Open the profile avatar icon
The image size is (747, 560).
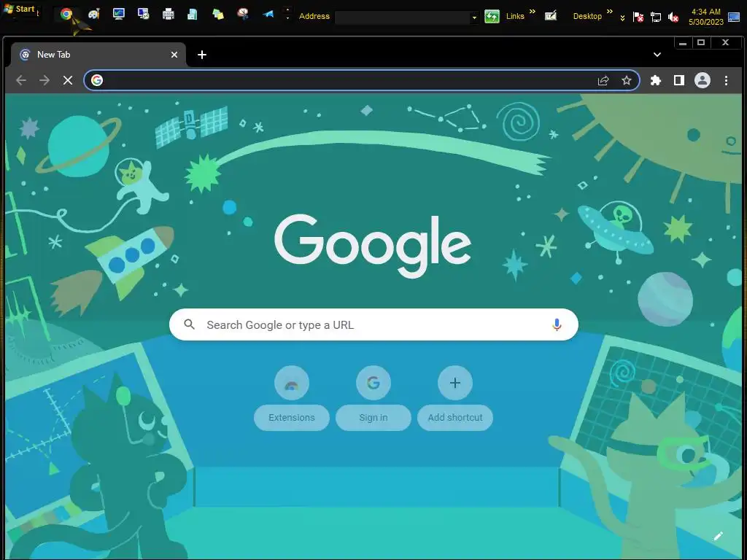pyautogui.click(x=703, y=80)
